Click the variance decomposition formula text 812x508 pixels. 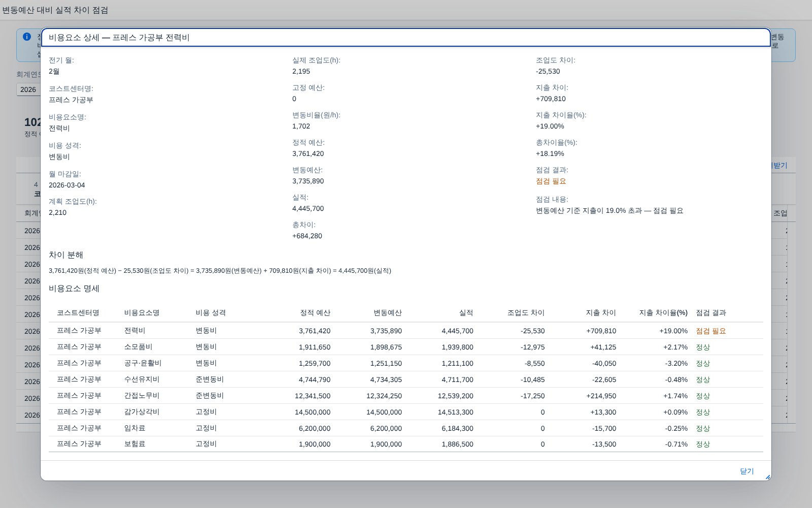click(220, 271)
